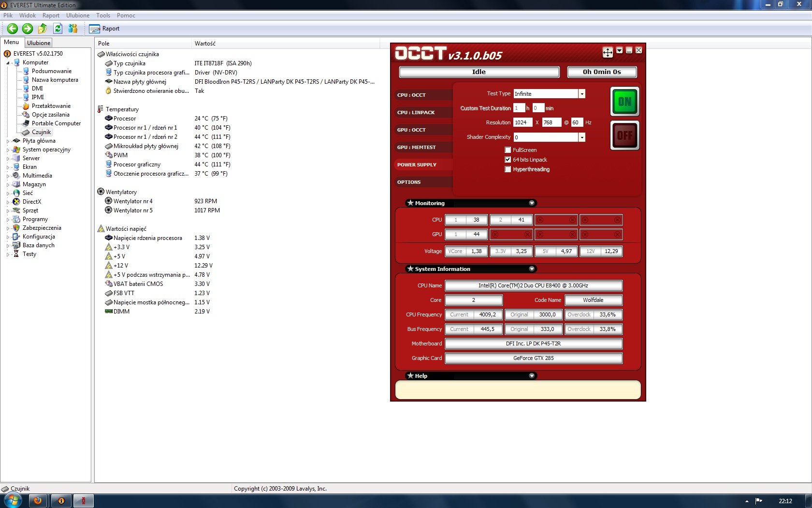Image resolution: width=812 pixels, height=508 pixels.
Task: Click the system clock showing 22:12
Action: [785, 501]
